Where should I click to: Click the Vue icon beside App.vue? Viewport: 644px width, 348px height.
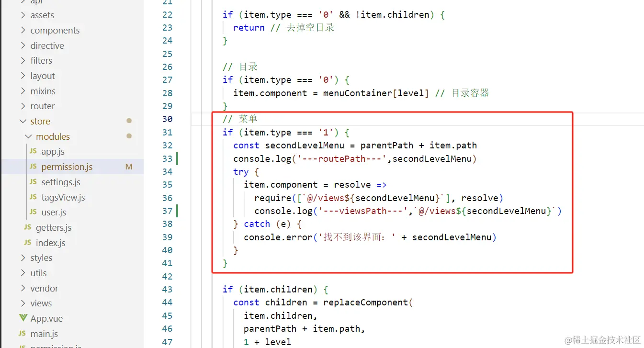pos(23,318)
